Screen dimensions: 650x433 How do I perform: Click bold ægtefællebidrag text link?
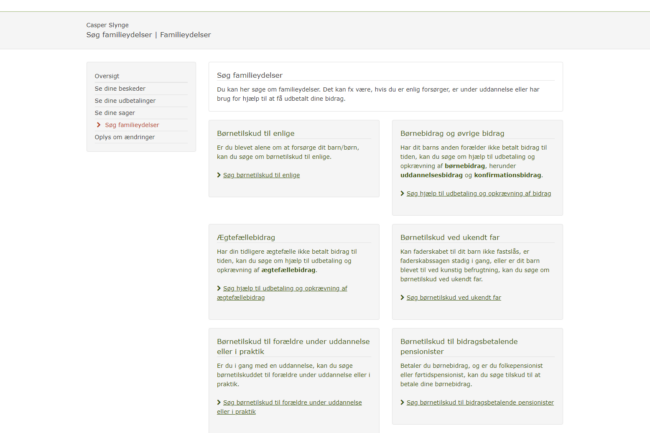point(288,270)
